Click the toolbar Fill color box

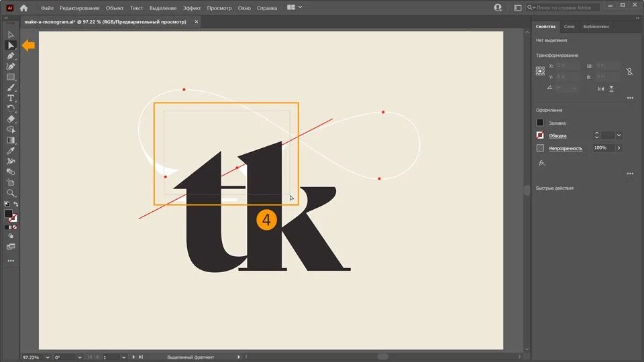coord(8,213)
